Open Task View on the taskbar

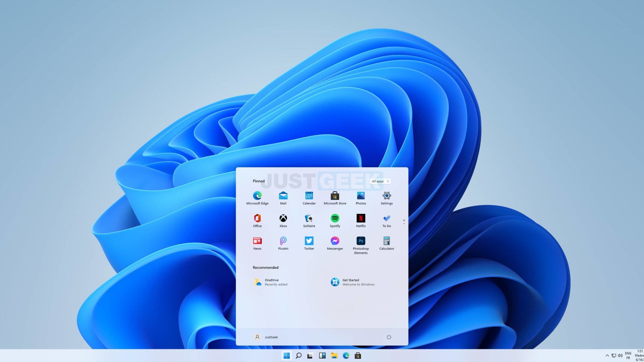(x=310, y=356)
